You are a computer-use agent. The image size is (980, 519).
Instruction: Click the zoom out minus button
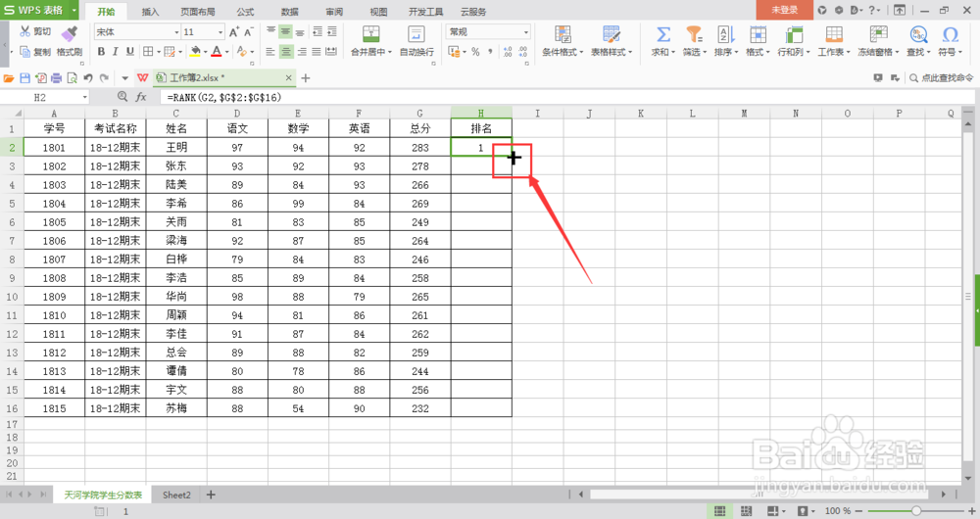click(858, 511)
